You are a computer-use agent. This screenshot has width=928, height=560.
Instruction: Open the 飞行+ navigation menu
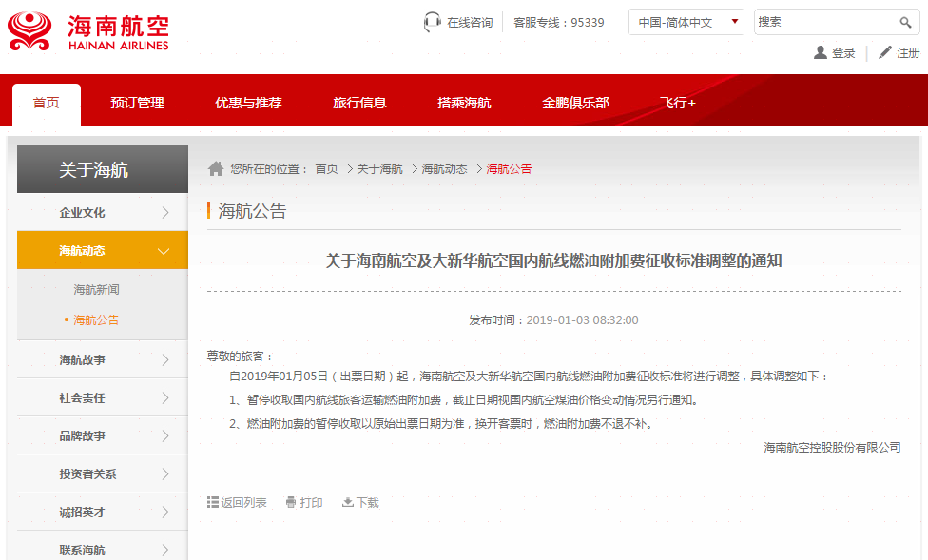678,103
